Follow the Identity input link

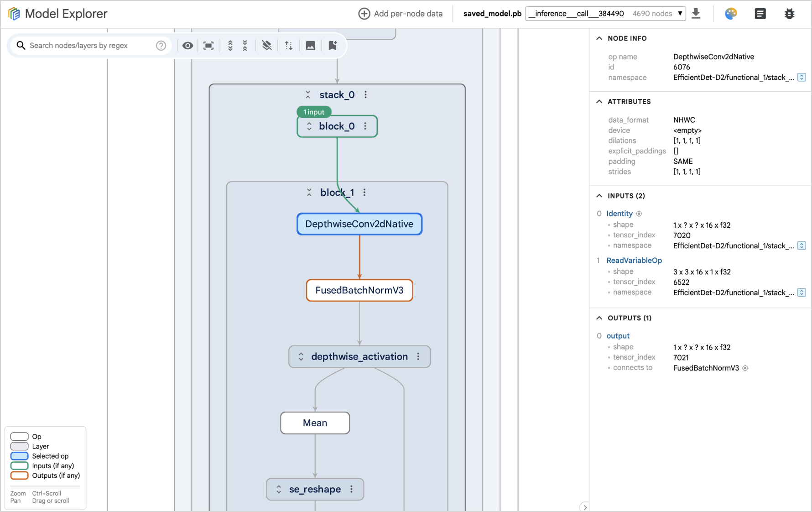coord(619,213)
